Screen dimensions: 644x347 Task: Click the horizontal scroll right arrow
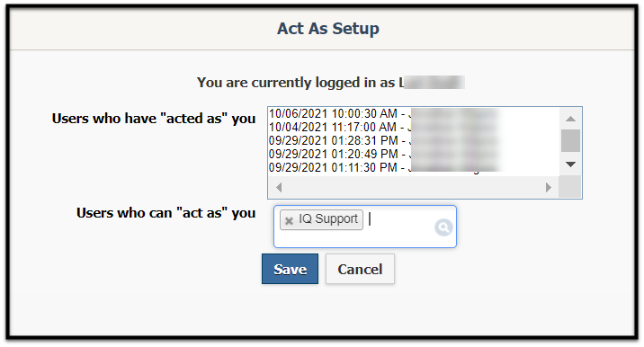(x=549, y=188)
